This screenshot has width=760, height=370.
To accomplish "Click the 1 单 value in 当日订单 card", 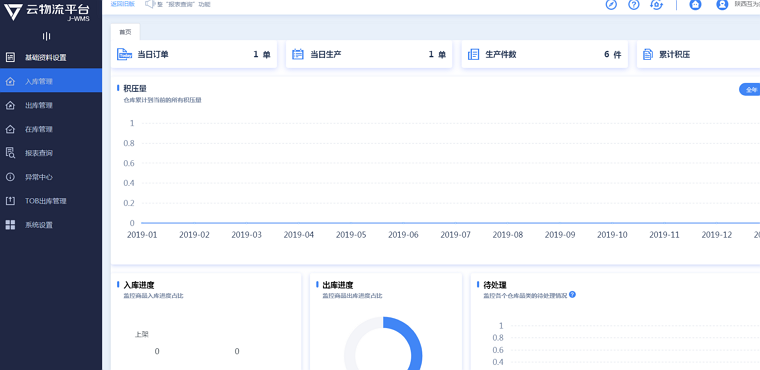I will 262,54.
